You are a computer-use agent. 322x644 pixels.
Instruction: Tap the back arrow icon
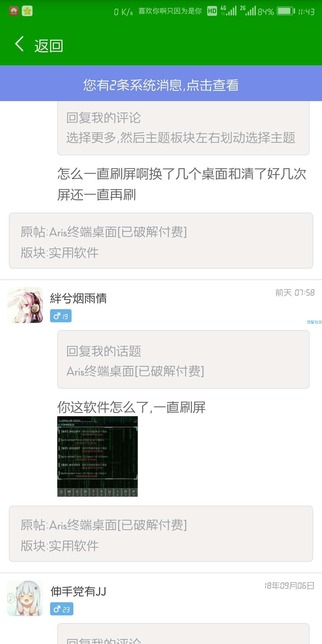point(19,44)
